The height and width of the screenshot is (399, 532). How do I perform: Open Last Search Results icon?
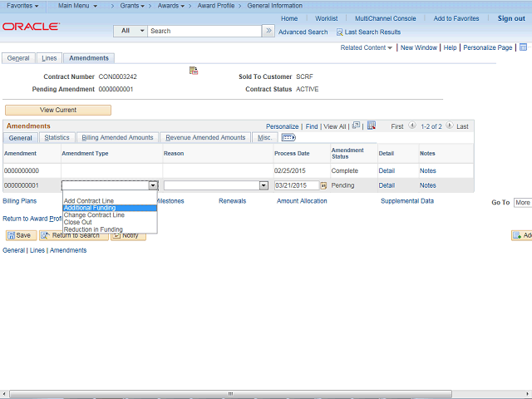(x=339, y=32)
